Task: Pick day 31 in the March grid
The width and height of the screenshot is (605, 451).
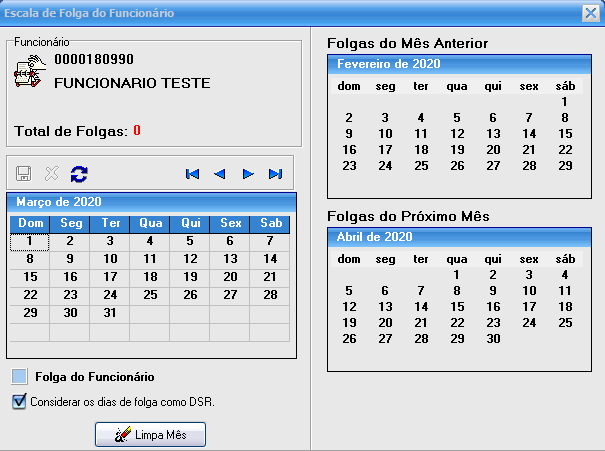Action: click(x=109, y=313)
